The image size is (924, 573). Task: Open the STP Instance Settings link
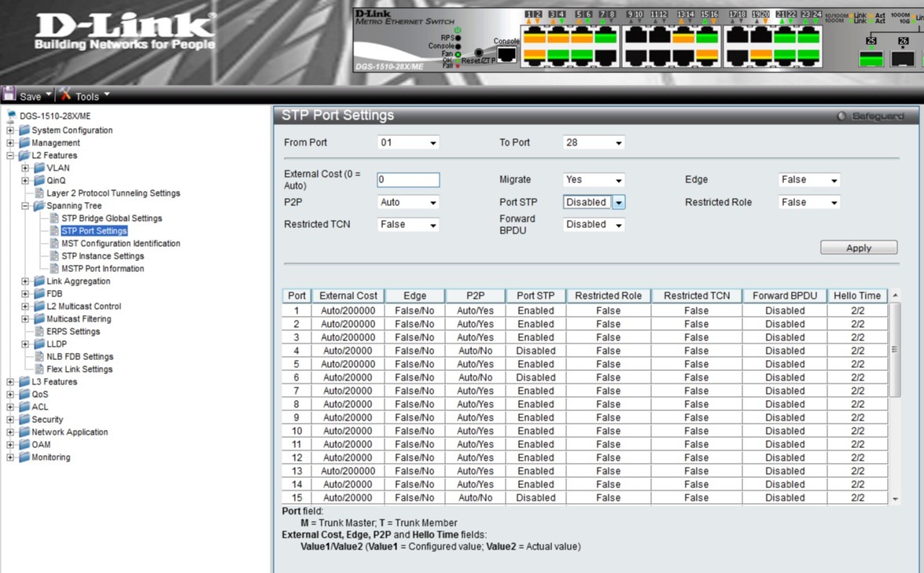point(102,256)
